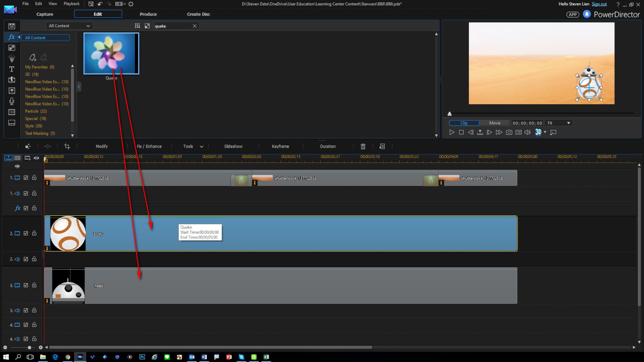
Task: Undock the preview window icon
Action: [x=553, y=132]
